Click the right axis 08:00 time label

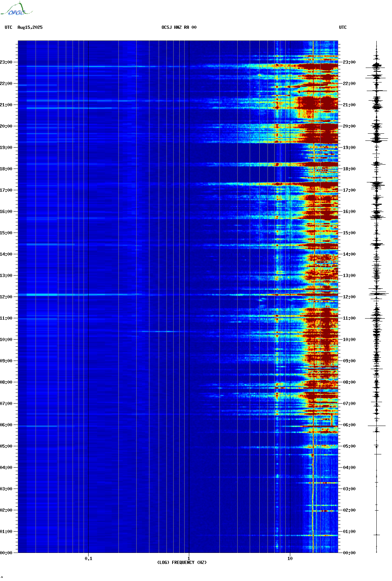coord(349,382)
